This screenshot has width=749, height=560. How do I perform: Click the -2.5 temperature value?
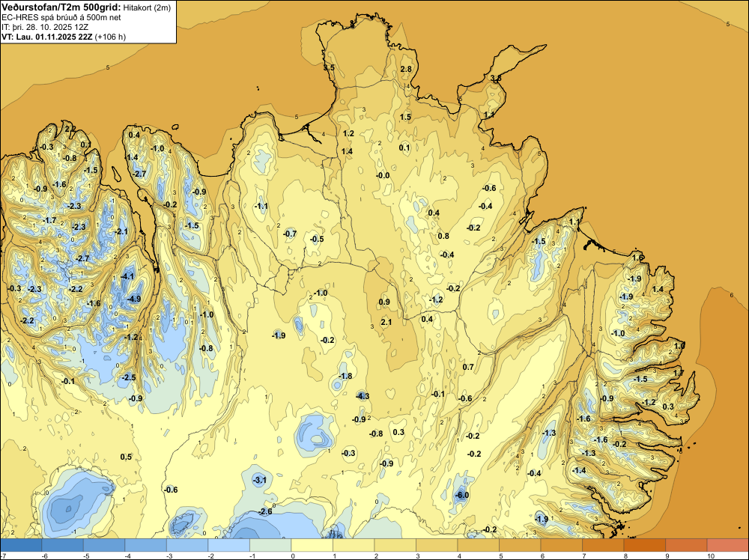pos(129,377)
